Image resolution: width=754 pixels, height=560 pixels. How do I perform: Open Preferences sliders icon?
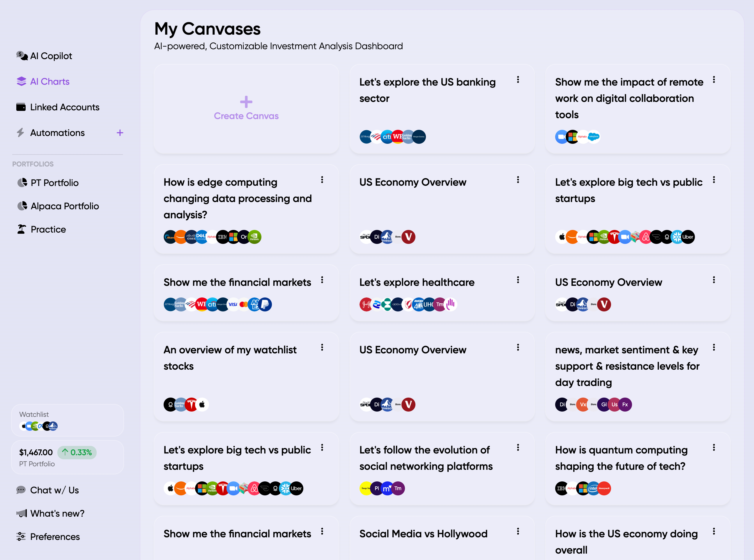pyautogui.click(x=21, y=536)
